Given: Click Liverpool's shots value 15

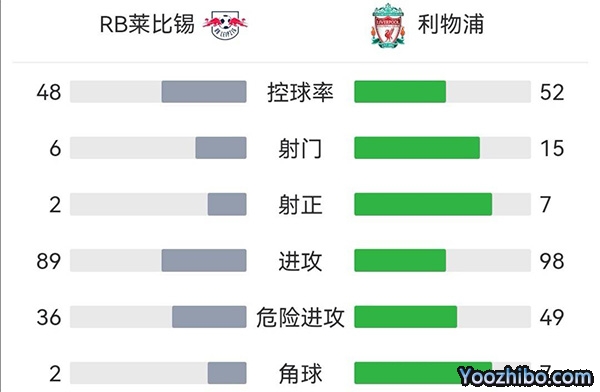Looking at the screenshot, I should point(552,148).
